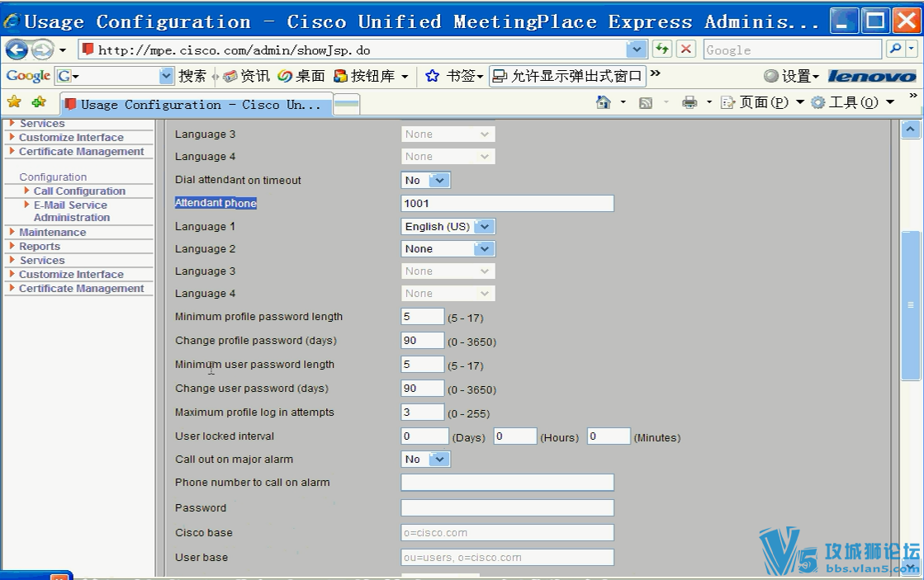The image size is (924, 580).
Task: Click the Add to Favorites icon
Action: pos(40,102)
